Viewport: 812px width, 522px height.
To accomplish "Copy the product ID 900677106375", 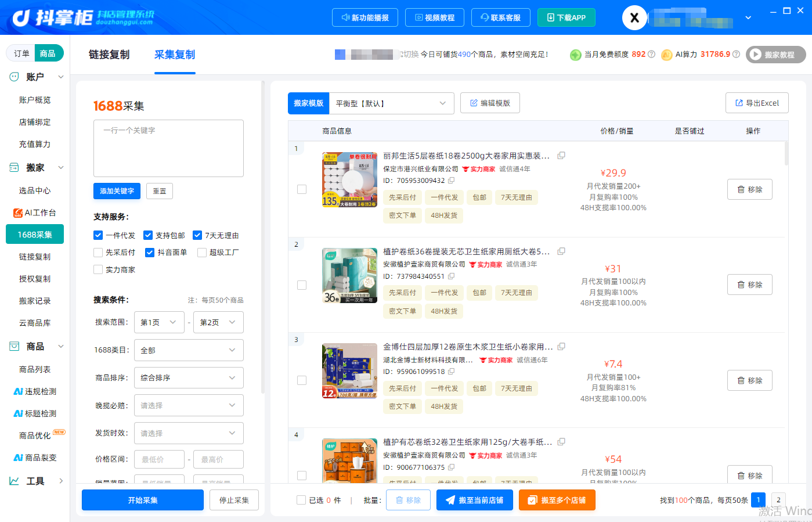I will (452, 467).
